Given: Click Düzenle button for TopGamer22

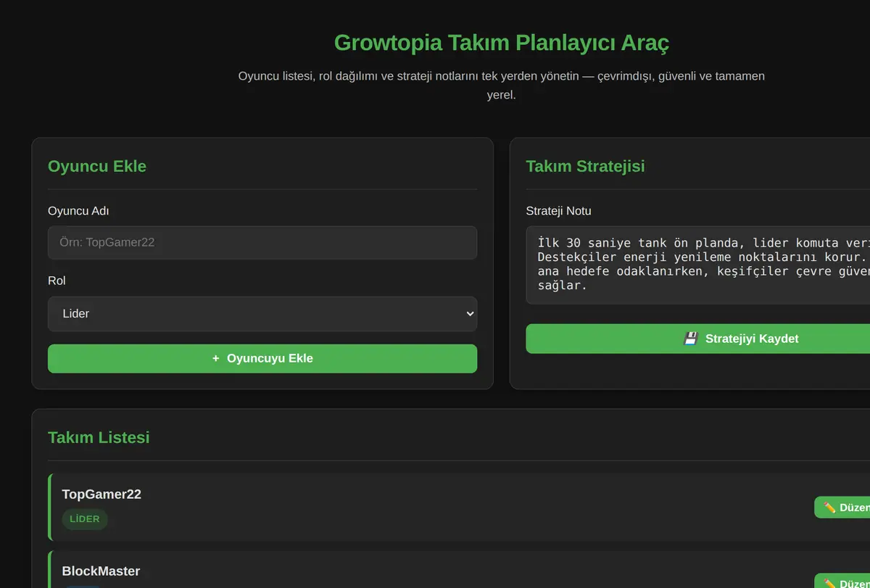Looking at the screenshot, I should 842,508.
